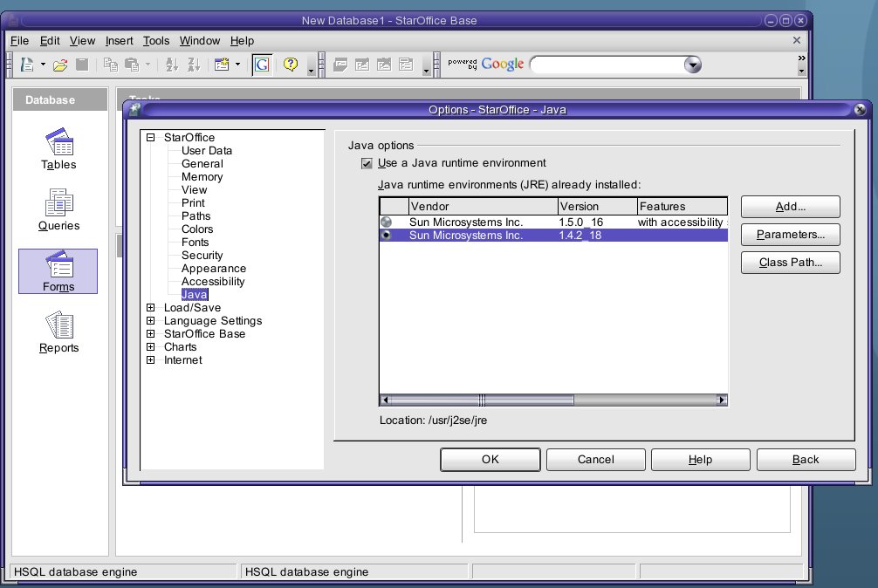This screenshot has width=878, height=588.
Task: Open the Paste dropdown arrow
Action: pyautogui.click(x=147, y=65)
